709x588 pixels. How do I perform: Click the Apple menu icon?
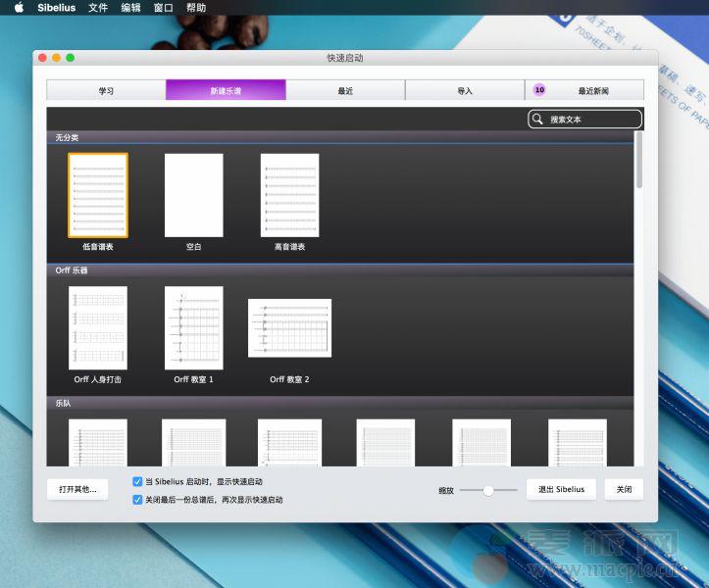(18, 8)
